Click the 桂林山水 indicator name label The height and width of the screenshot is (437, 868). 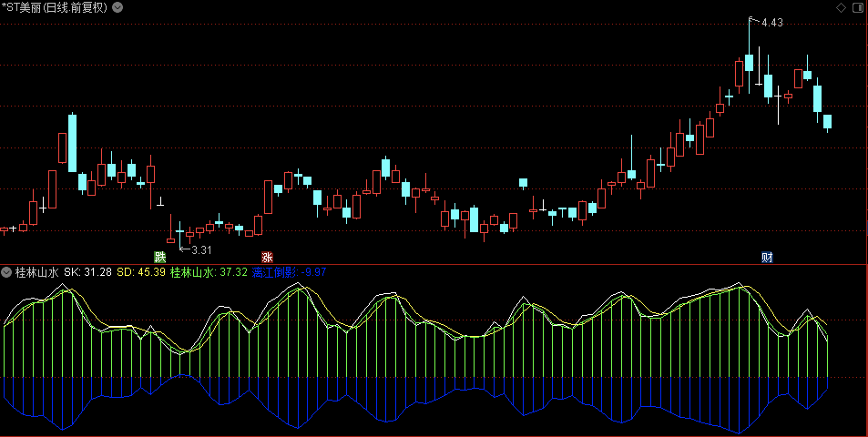[x=36, y=272]
